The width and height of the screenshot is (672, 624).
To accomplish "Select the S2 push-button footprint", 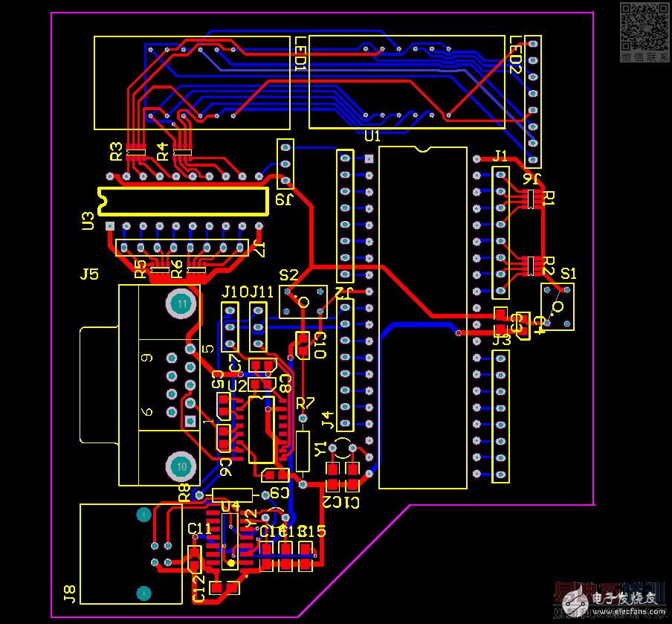I will pos(303,302).
